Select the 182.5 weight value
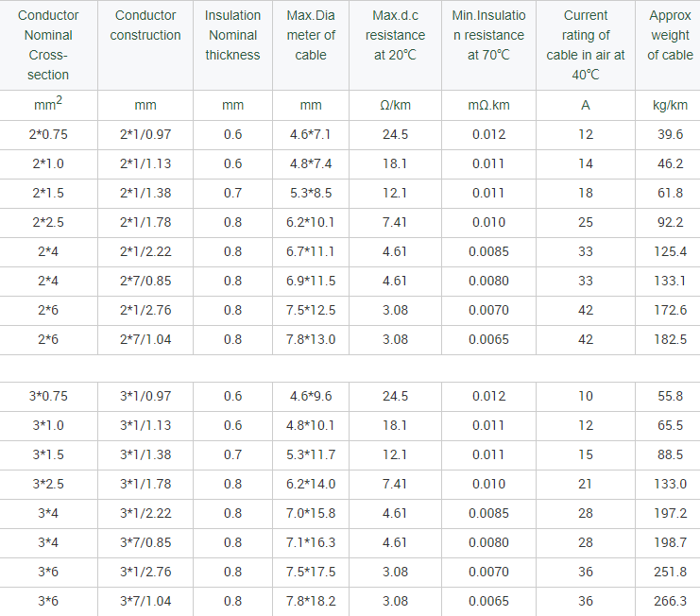Image resolution: width=700 pixels, height=616 pixels. tap(670, 339)
